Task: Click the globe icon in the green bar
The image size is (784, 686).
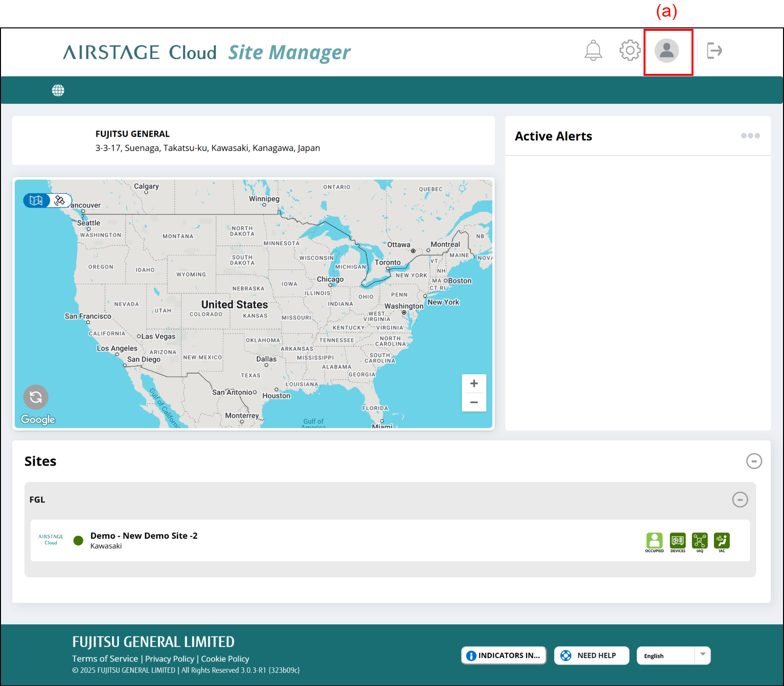Action: pyautogui.click(x=58, y=91)
